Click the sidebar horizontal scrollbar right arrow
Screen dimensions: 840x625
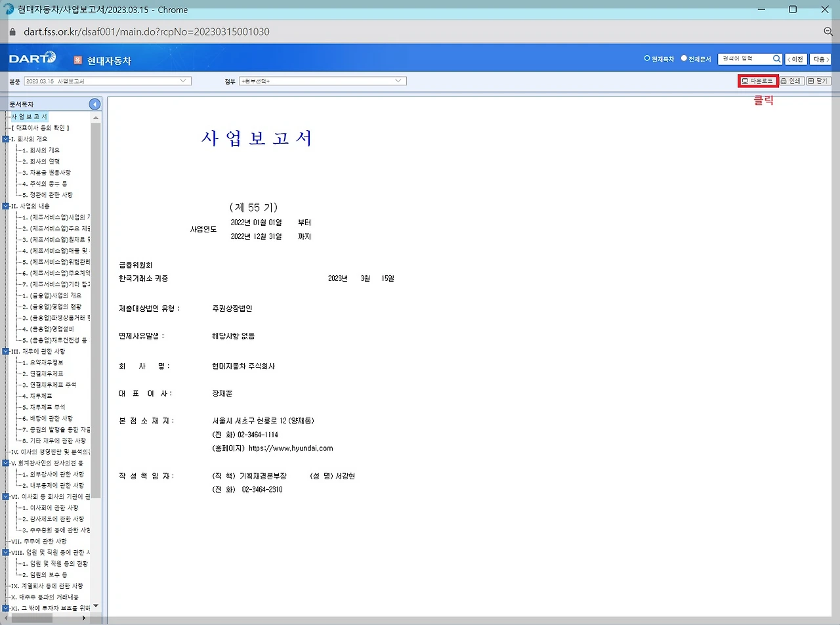pos(83,618)
